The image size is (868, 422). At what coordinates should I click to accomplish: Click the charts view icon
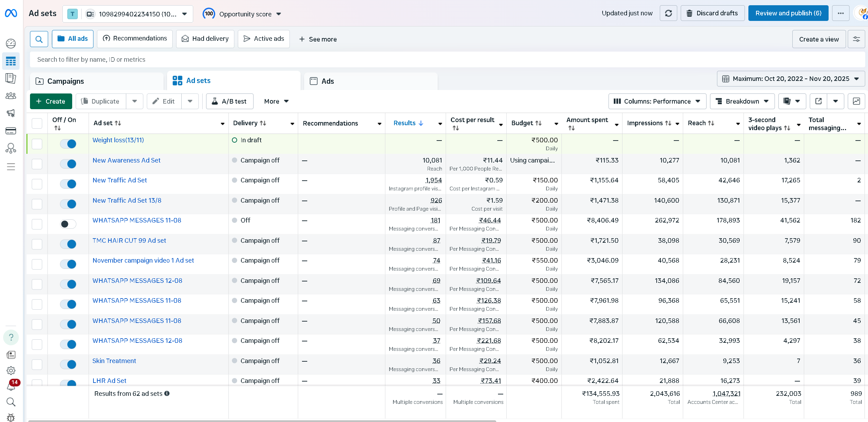(856, 101)
